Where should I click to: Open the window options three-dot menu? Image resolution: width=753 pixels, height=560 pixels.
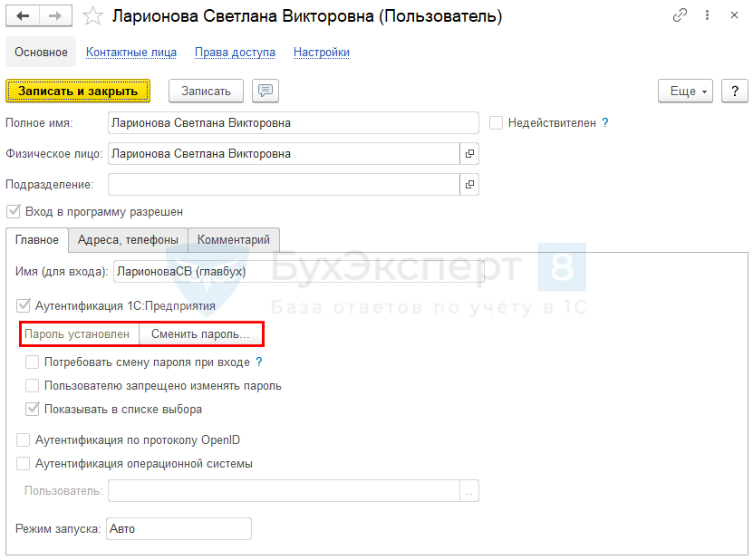pos(704,15)
